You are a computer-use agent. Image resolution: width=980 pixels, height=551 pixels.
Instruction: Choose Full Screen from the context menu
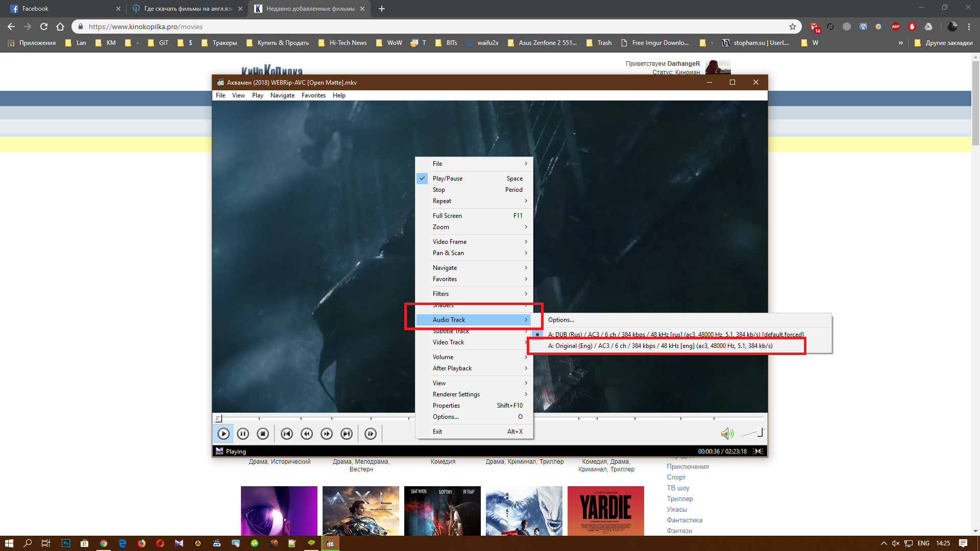(447, 216)
